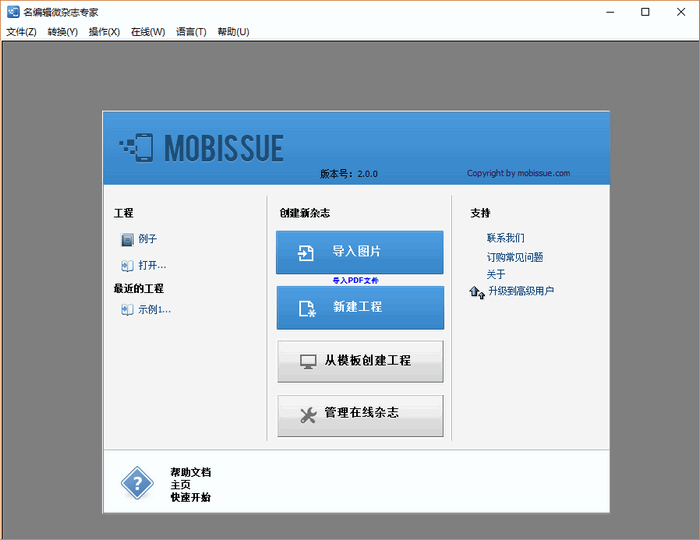
Task: Maximize the application window
Action: point(645,12)
